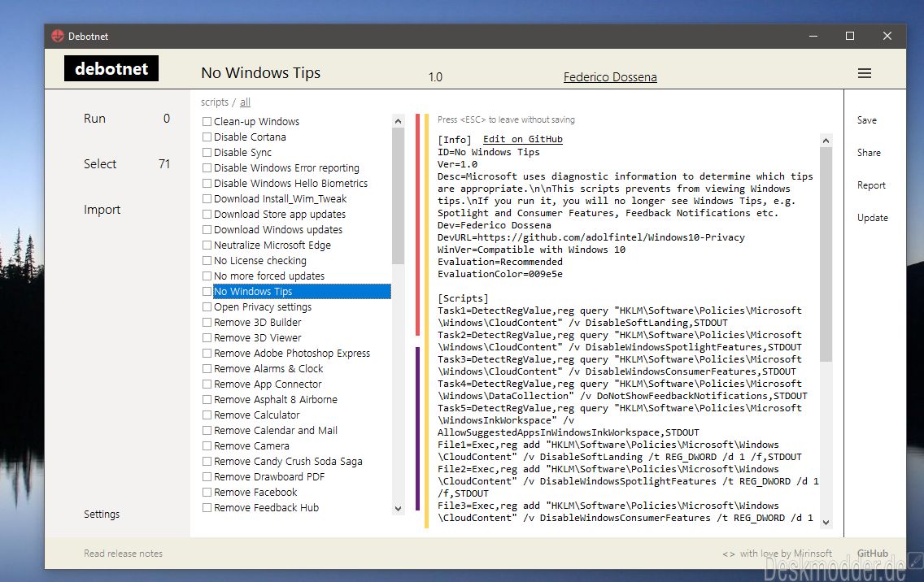Click the Evaluation=Recommended line in editor
Image resolution: width=924 pixels, height=582 pixels.
[x=499, y=262]
